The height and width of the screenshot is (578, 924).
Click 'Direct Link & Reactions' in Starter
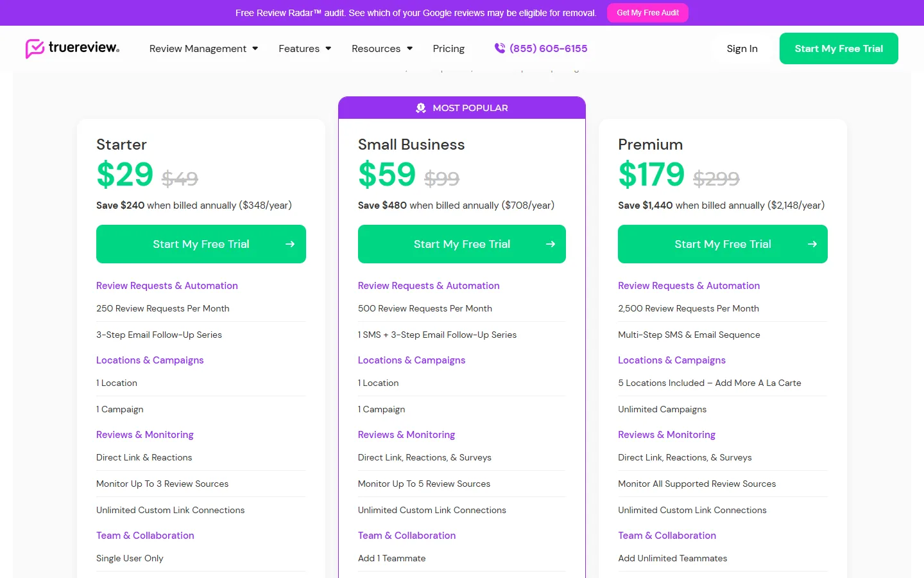click(x=144, y=457)
